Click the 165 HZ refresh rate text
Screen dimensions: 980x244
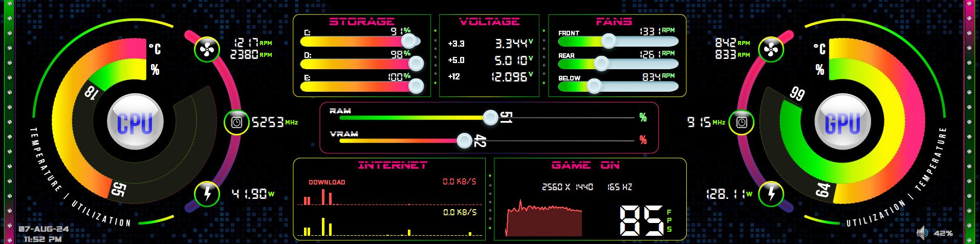619,187
